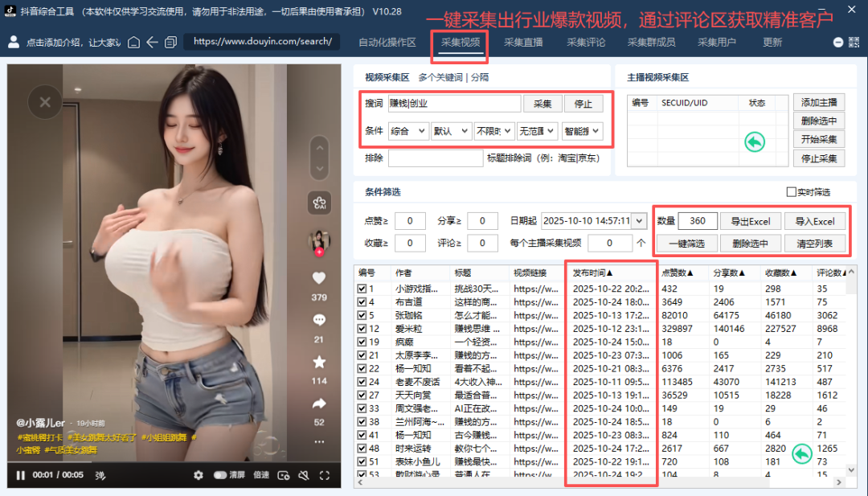Click the video progress bar
This screenshot has width=868, height=496.
174,462
